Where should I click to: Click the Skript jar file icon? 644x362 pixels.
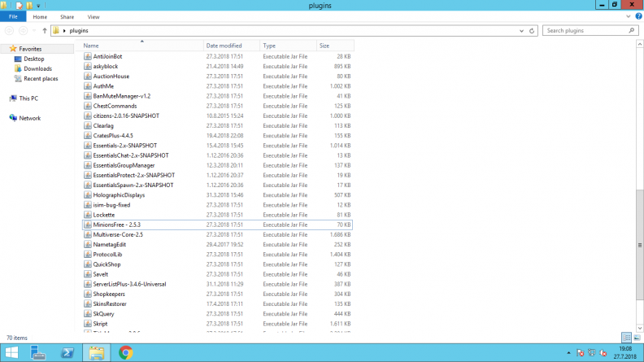tap(88, 324)
